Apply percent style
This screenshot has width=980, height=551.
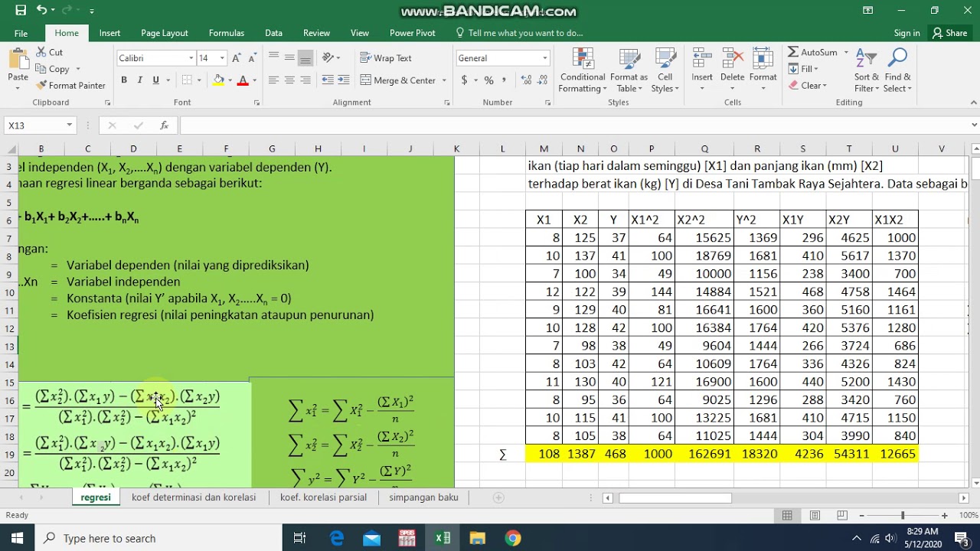pos(488,80)
